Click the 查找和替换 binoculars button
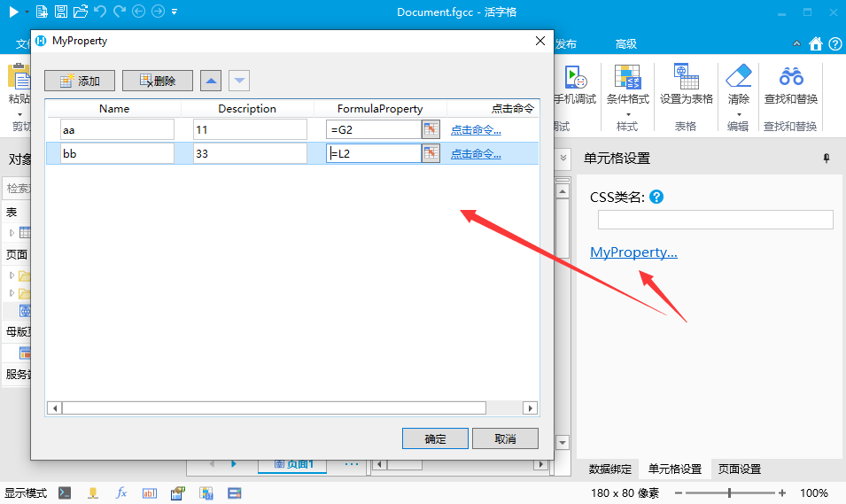 point(790,85)
